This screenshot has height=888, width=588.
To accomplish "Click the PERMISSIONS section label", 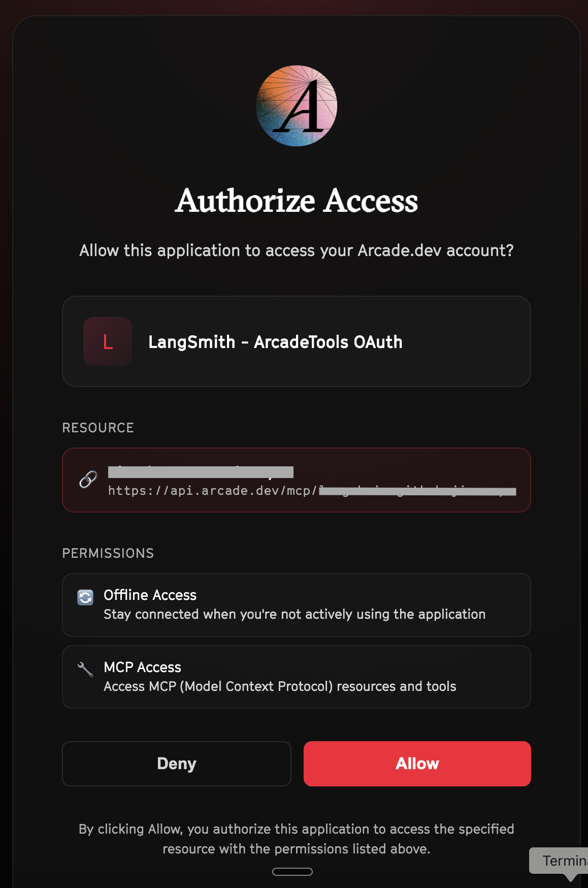I will coord(108,553).
